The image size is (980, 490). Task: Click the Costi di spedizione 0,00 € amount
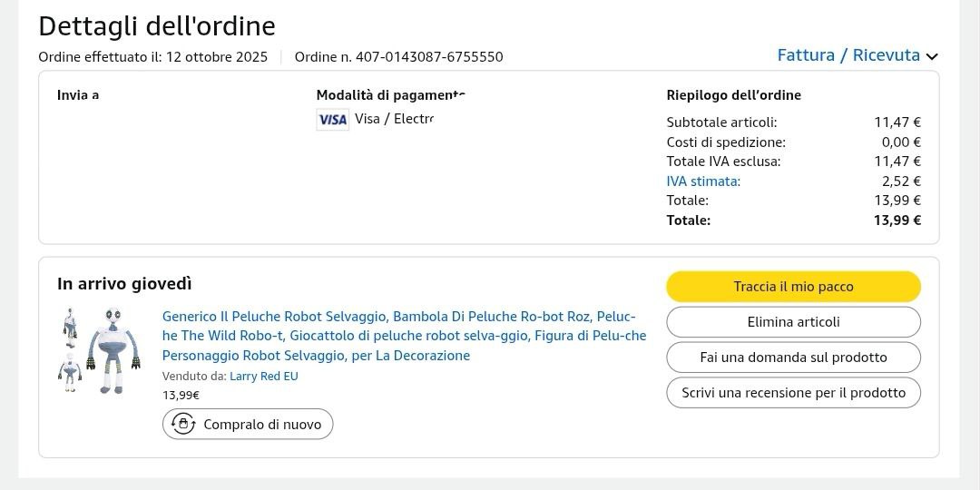(x=901, y=142)
